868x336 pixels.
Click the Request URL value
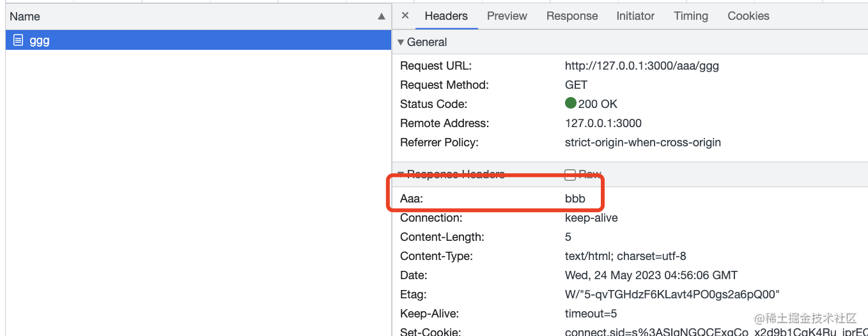pos(641,66)
